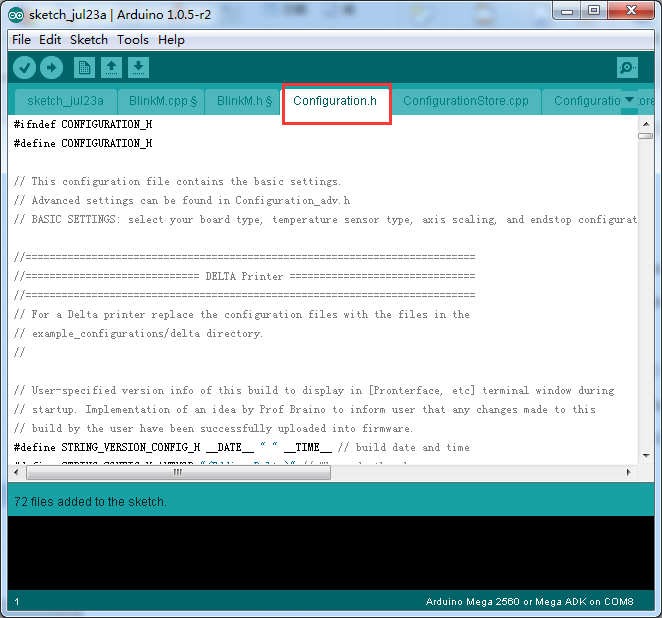
Task: Click the vertical scrollbar down arrow
Action: [x=646, y=455]
